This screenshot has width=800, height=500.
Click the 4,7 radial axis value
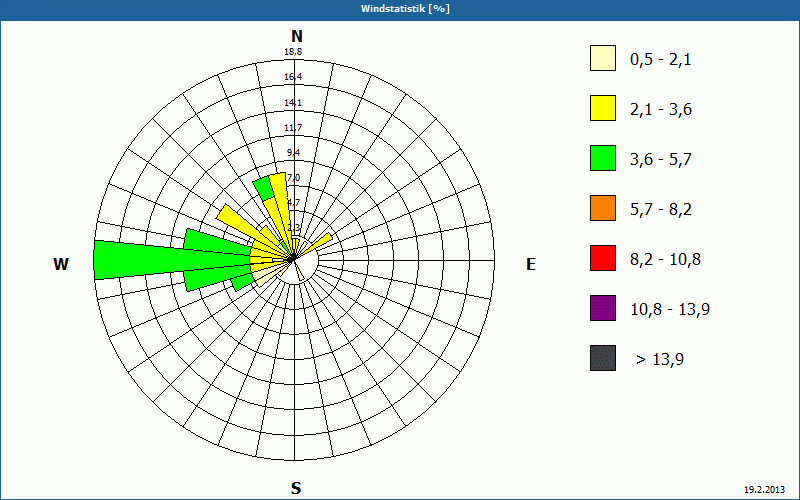coord(293,203)
